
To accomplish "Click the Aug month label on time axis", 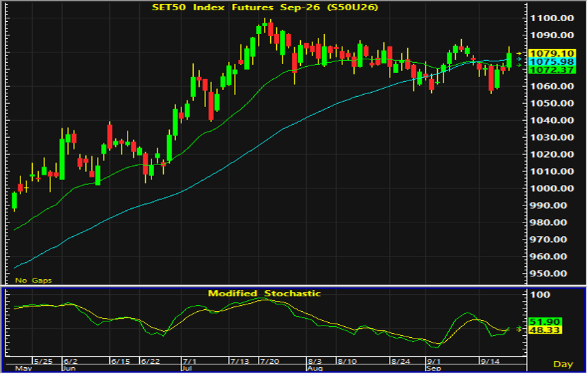I will click(x=314, y=369).
